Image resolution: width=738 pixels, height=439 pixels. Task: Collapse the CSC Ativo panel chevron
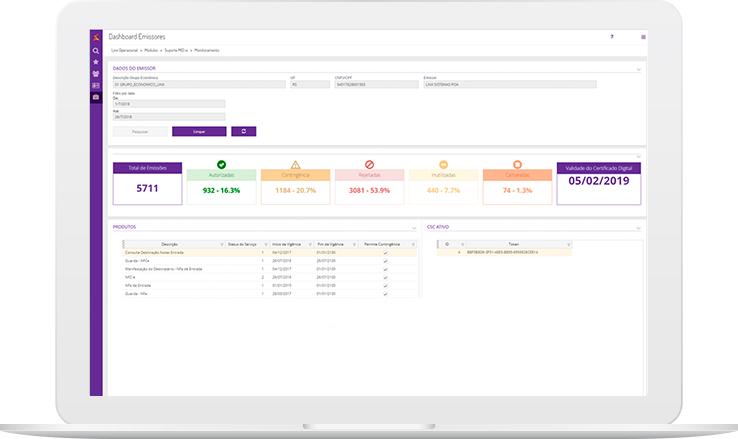pyautogui.click(x=639, y=228)
